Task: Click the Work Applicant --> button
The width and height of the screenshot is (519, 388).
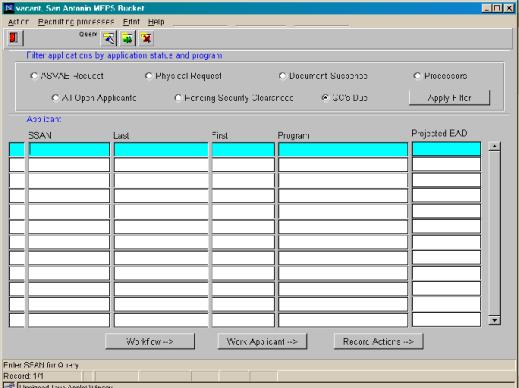Action: click(x=262, y=341)
